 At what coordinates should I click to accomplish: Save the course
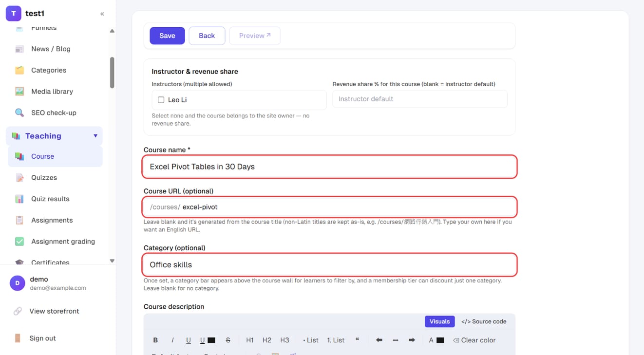pos(167,36)
